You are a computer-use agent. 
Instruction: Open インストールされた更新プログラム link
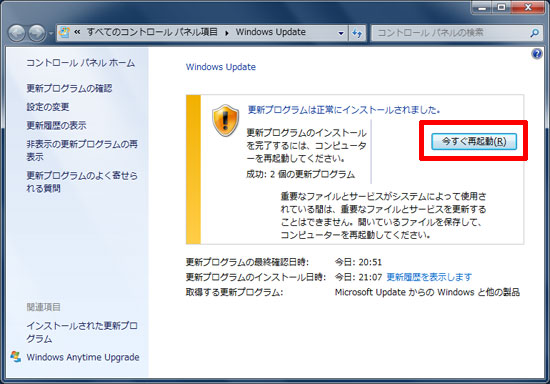(82, 332)
